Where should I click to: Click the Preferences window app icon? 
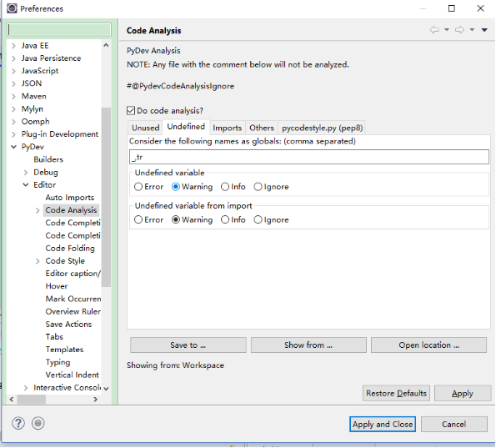pos(12,8)
